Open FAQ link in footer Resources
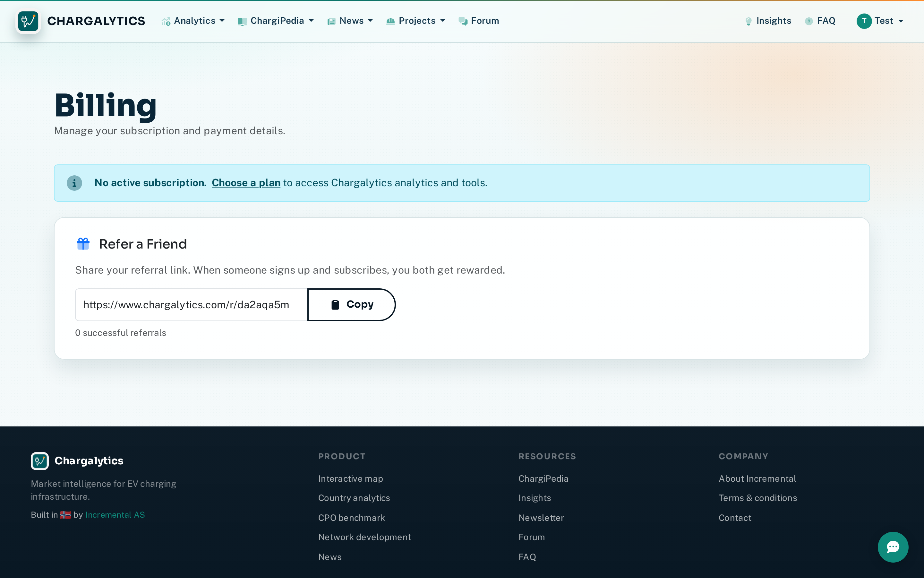The width and height of the screenshot is (924, 578). click(x=527, y=557)
